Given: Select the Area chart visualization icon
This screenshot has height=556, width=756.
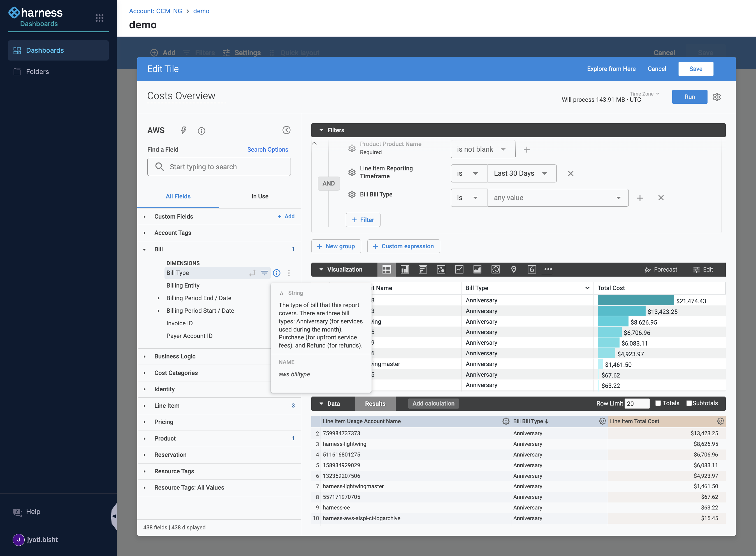Looking at the screenshot, I should 477,270.
